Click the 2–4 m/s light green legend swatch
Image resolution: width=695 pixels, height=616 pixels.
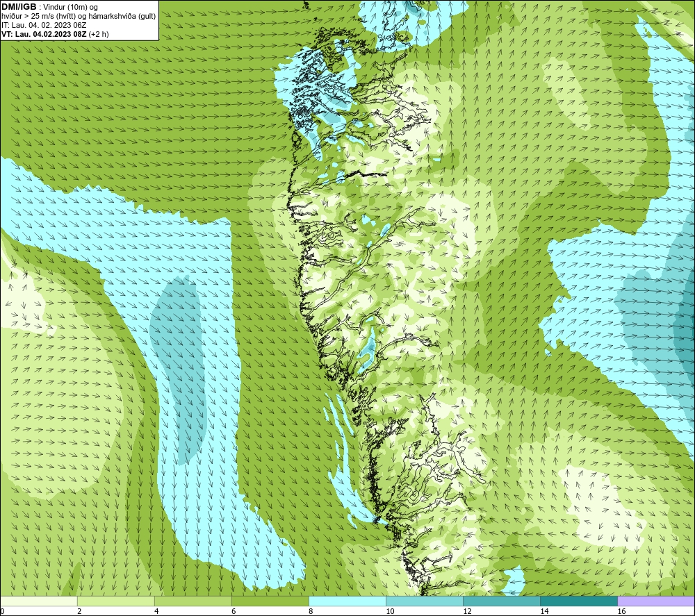point(116,601)
